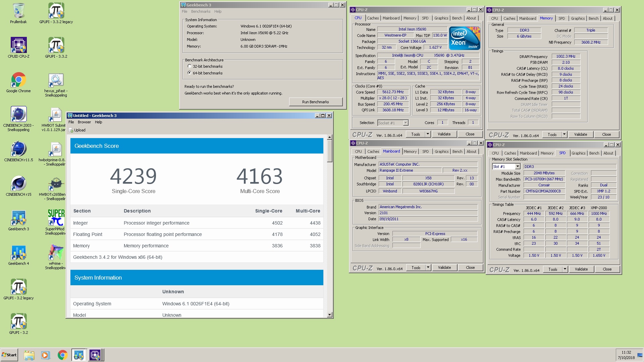Open the GPUPI - 3.2 desktop icon

tap(18, 324)
